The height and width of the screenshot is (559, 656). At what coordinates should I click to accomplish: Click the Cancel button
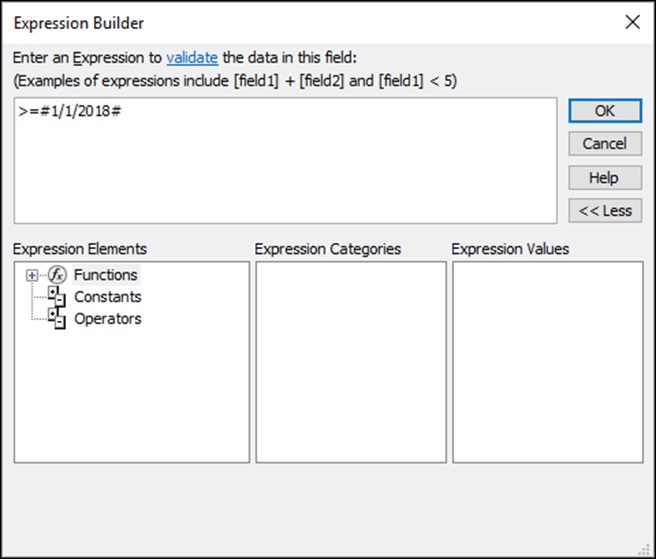(605, 144)
